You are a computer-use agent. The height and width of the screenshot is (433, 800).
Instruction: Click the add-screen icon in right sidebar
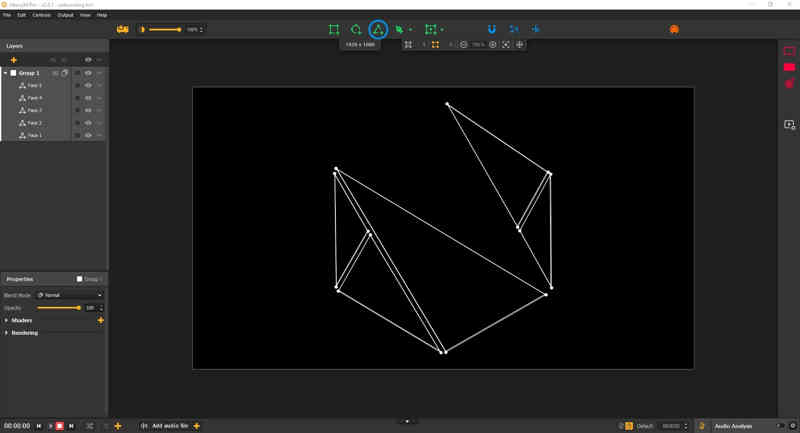(789, 125)
